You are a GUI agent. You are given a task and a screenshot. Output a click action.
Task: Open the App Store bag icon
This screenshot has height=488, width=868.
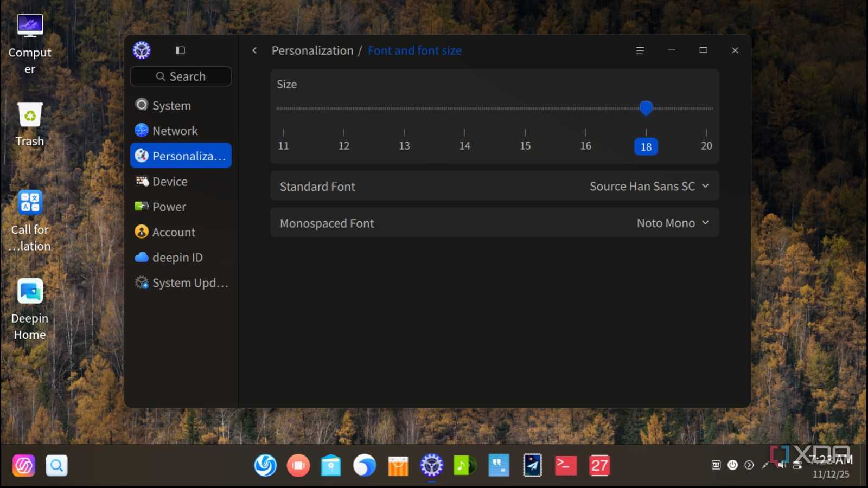398,465
